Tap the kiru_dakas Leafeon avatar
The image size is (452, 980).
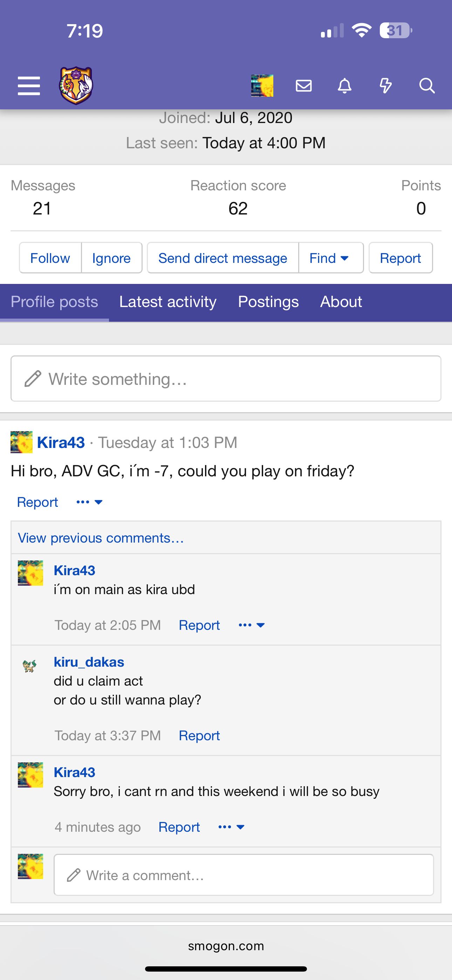click(x=30, y=666)
